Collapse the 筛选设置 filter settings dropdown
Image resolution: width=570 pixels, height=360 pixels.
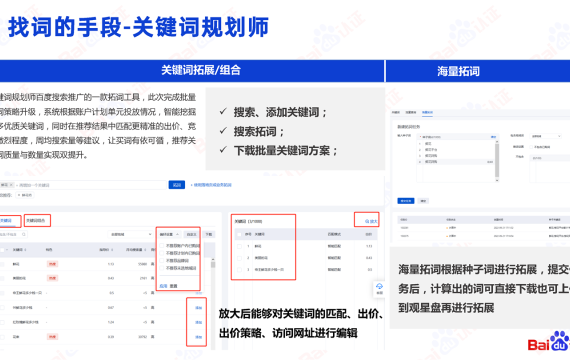tap(169, 234)
